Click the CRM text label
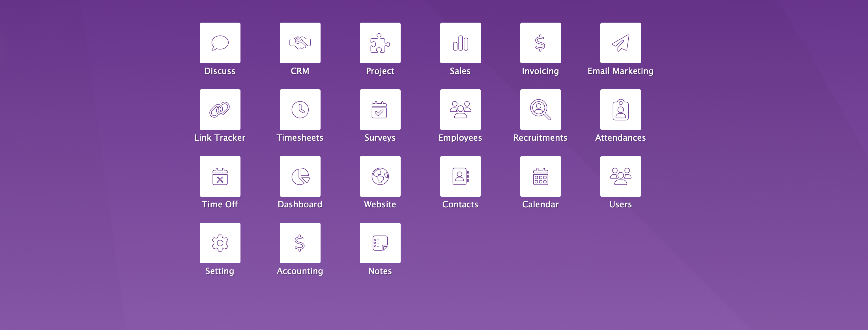The height and width of the screenshot is (330, 868). [x=300, y=71]
